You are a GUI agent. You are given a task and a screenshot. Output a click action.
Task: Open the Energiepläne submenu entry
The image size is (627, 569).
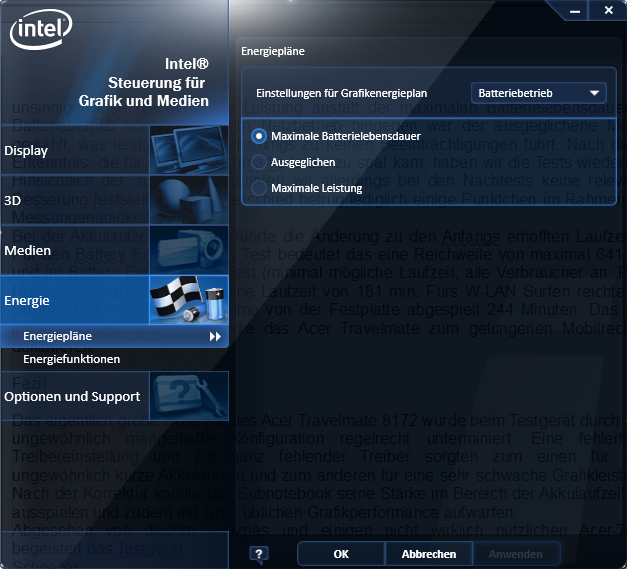[114, 336]
